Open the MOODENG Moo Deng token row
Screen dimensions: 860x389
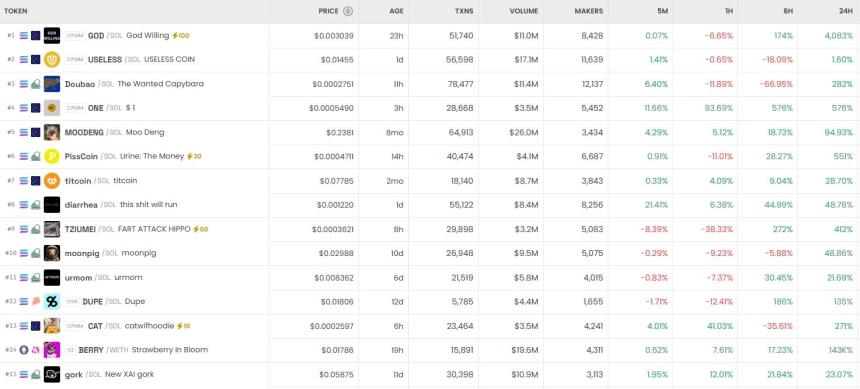tap(430, 132)
